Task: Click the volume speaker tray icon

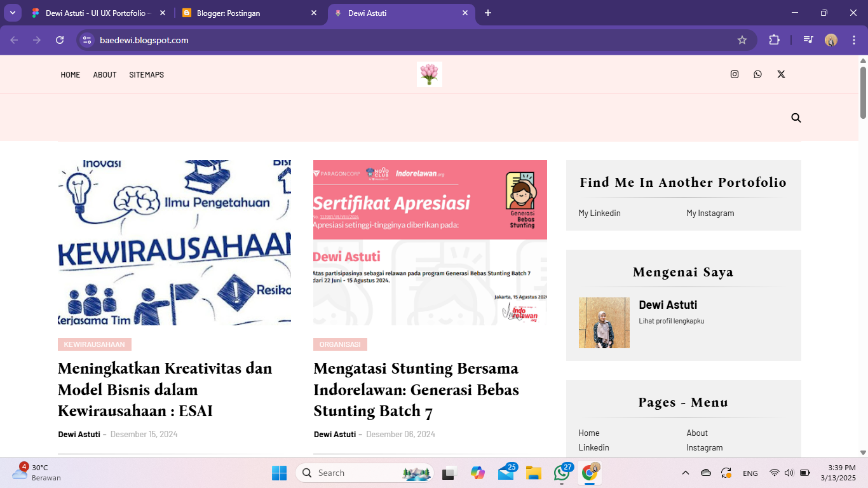Action: click(789, 473)
